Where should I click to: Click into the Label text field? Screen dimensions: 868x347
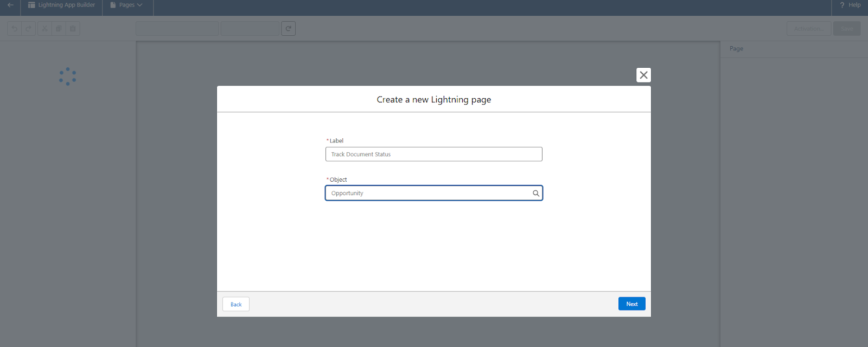tap(433, 155)
